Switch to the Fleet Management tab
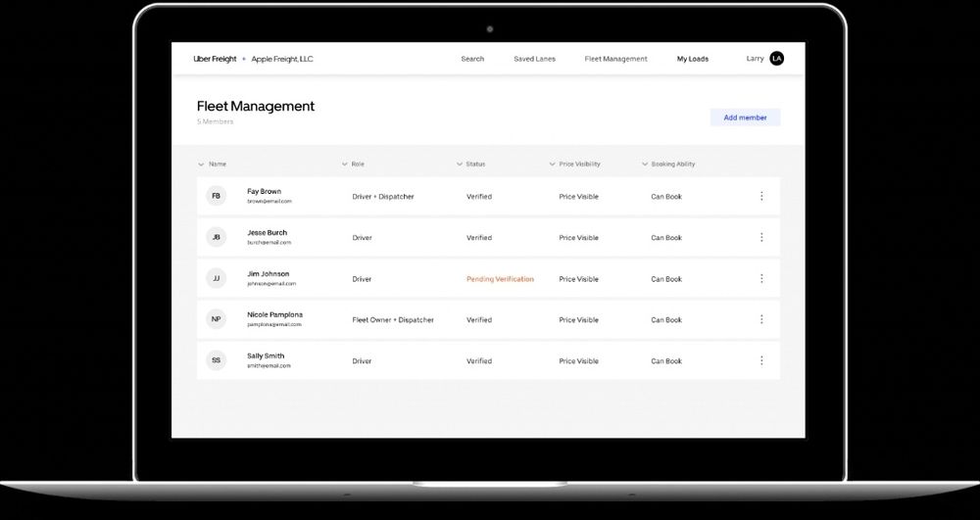 (615, 59)
